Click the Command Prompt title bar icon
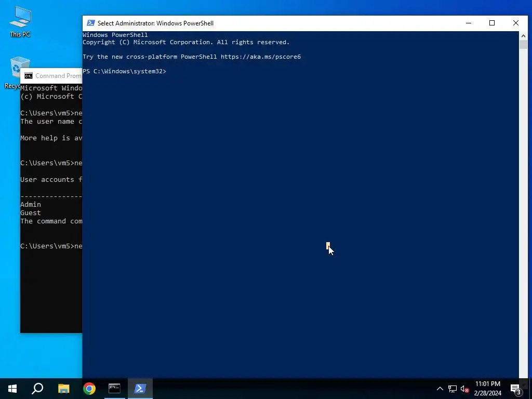The image size is (532, 399). (29, 76)
